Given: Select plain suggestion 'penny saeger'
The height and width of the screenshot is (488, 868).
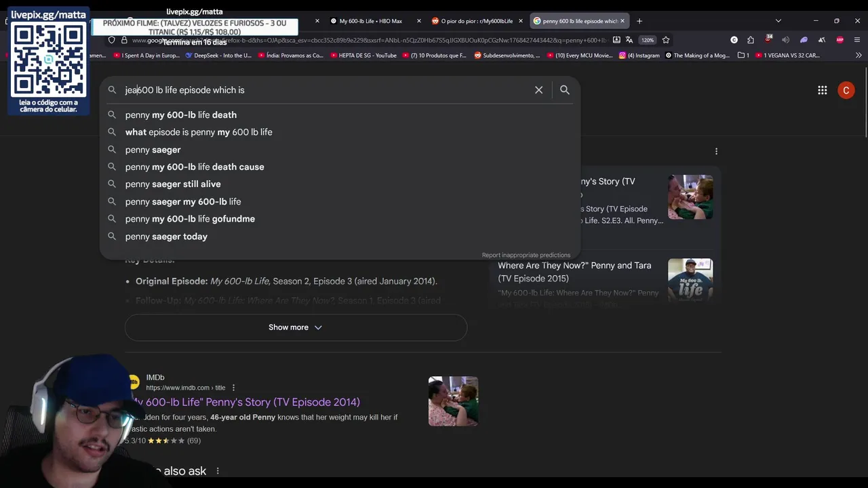Looking at the screenshot, I should pyautogui.click(x=340, y=149).
